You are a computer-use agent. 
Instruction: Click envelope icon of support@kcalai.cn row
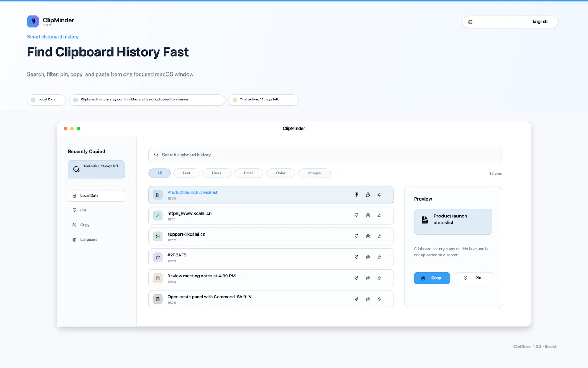pos(158,237)
